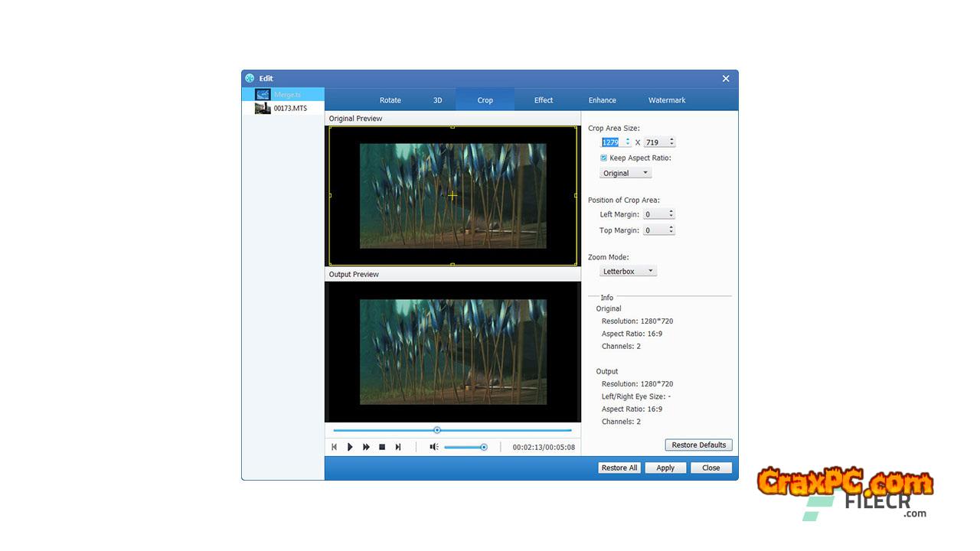Switch to the Effect tab
Viewport: 980px width, 551px height.
[x=543, y=100]
